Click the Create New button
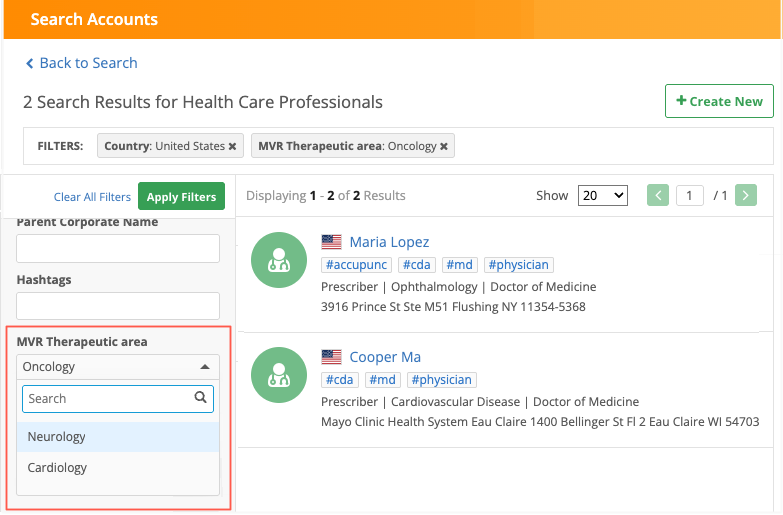 click(719, 101)
